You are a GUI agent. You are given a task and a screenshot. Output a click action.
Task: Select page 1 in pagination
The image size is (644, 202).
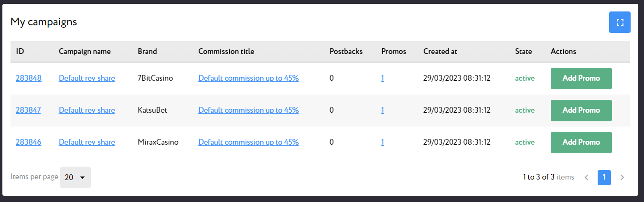click(604, 177)
